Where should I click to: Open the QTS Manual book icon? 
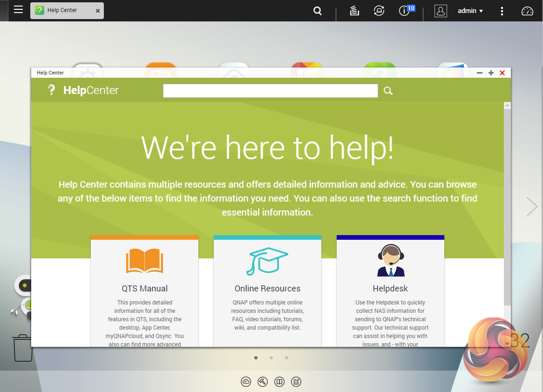click(x=144, y=261)
